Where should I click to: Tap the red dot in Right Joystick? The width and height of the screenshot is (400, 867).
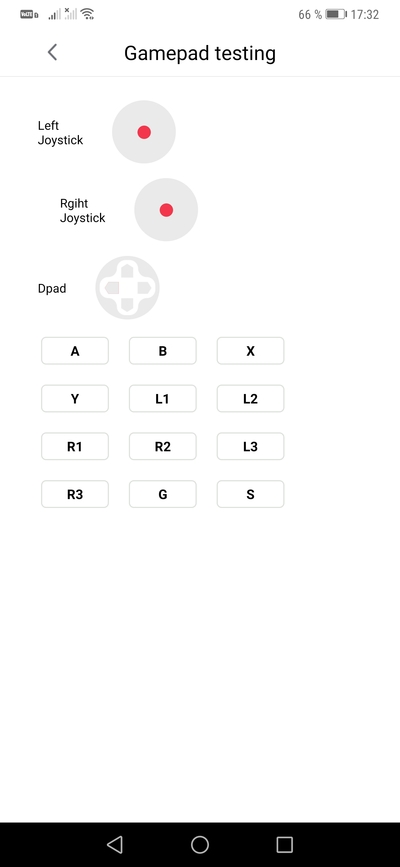click(x=166, y=210)
